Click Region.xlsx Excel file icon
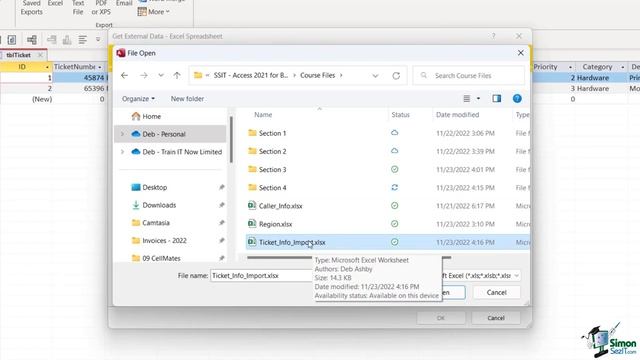The width and height of the screenshot is (640, 360). (252, 224)
